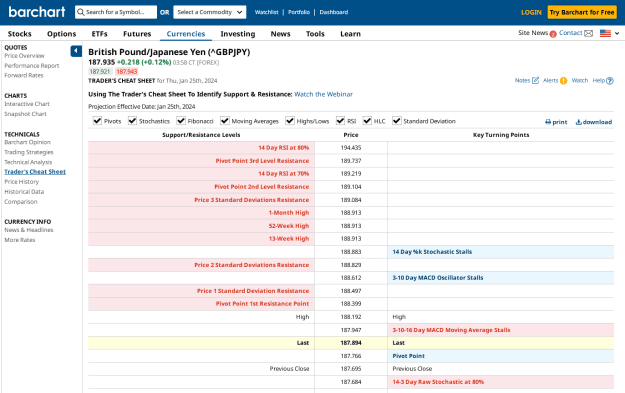
Task: Open Performance Report in sidebar
Action: point(31,66)
